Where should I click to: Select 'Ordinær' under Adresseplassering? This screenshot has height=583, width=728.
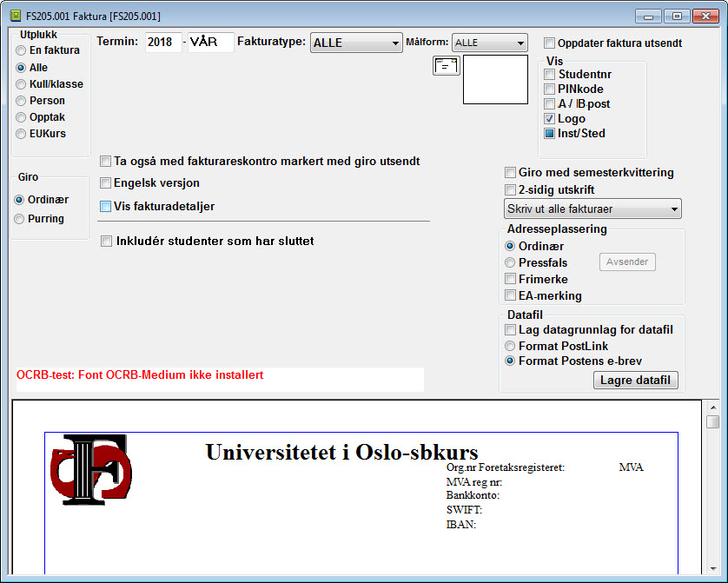point(510,246)
